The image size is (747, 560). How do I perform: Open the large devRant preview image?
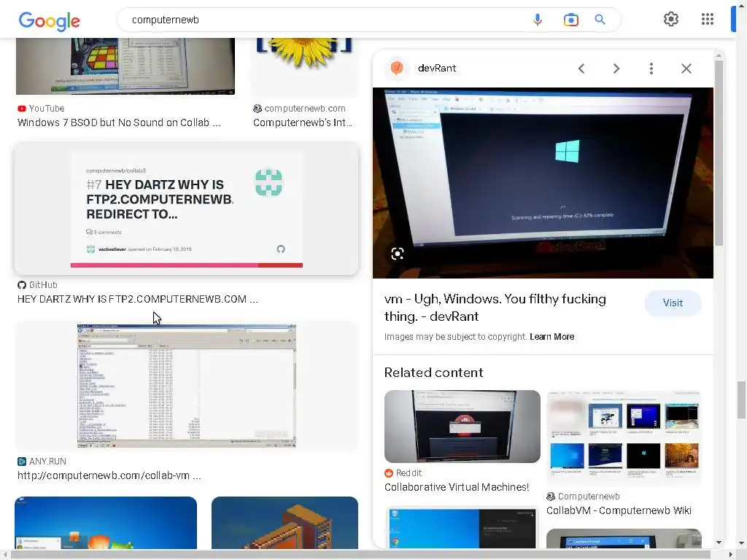tap(543, 183)
